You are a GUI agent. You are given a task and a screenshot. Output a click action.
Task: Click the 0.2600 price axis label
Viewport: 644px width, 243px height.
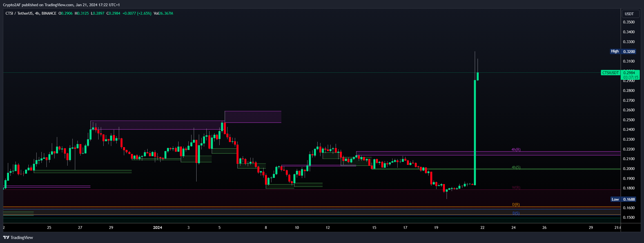click(x=629, y=110)
